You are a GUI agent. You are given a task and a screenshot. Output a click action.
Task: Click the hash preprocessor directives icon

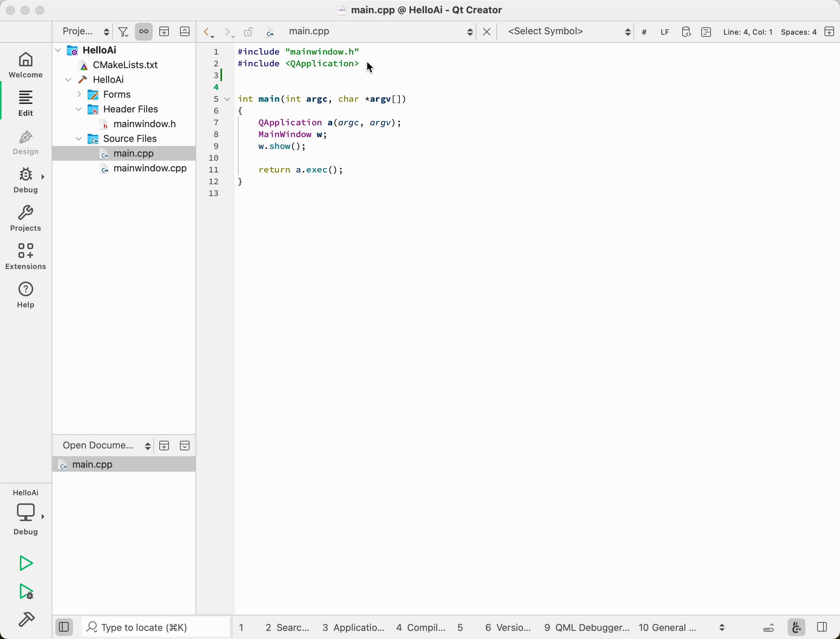click(x=644, y=32)
